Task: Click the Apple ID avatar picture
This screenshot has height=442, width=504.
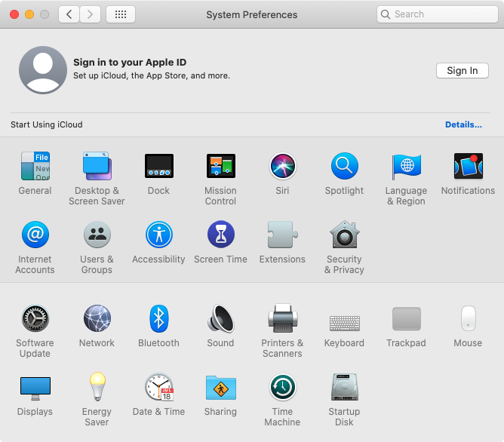Action: (43, 69)
